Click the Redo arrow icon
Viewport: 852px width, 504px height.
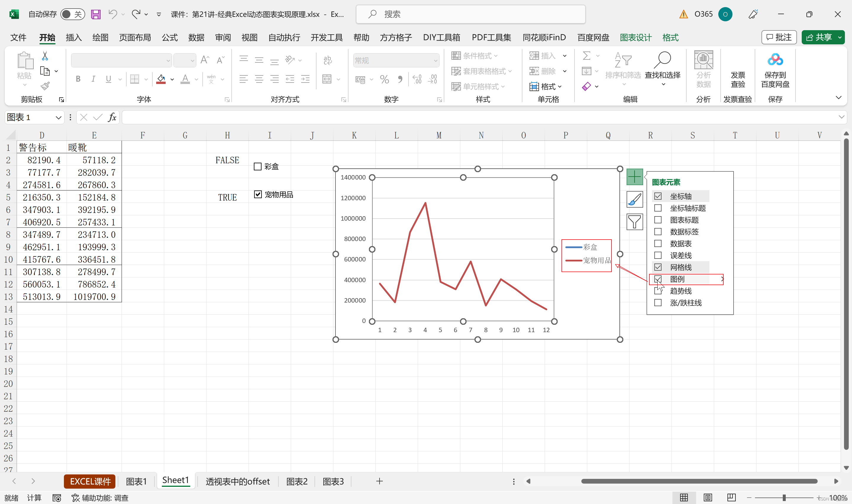136,14
